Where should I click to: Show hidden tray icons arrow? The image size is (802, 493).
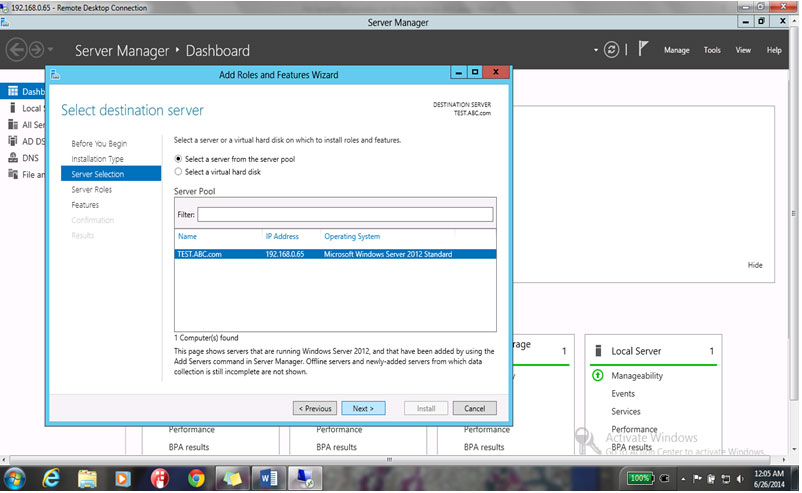click(683, 479)
